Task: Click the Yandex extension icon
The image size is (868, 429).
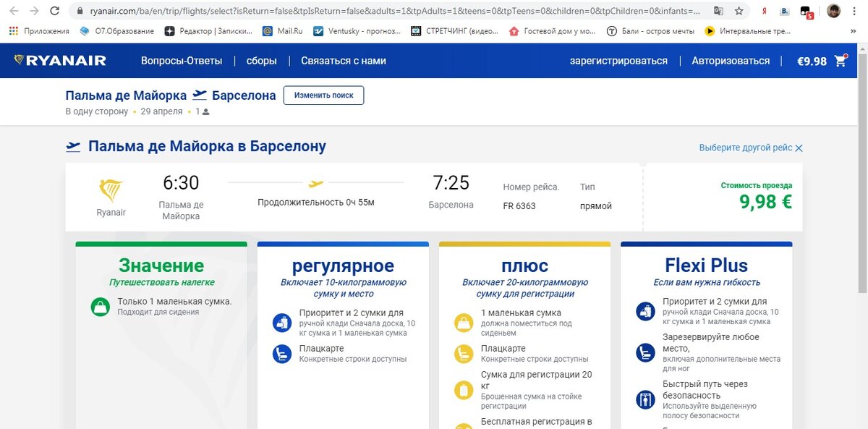Action: click(765, 11)
